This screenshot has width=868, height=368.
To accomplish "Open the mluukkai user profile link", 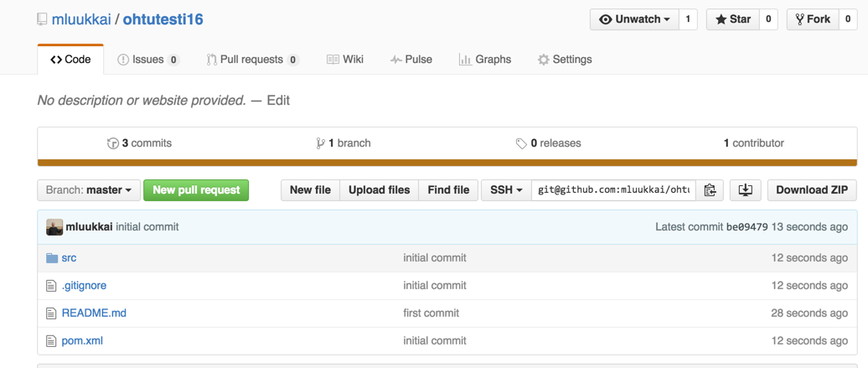I will coord(81,19).
